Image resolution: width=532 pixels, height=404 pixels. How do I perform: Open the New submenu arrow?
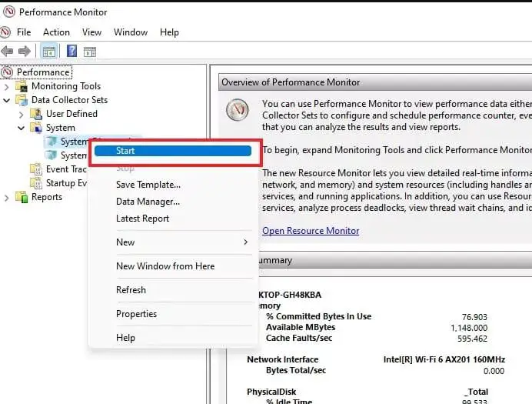click(x=246, y=242)
